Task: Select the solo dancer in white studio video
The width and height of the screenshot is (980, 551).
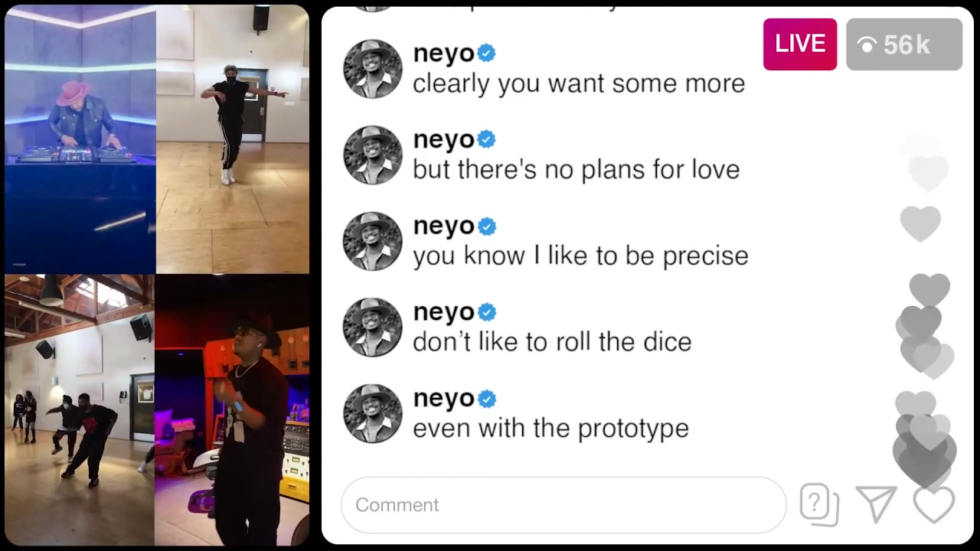Action: pyautogui.click(x=233, y=139)
